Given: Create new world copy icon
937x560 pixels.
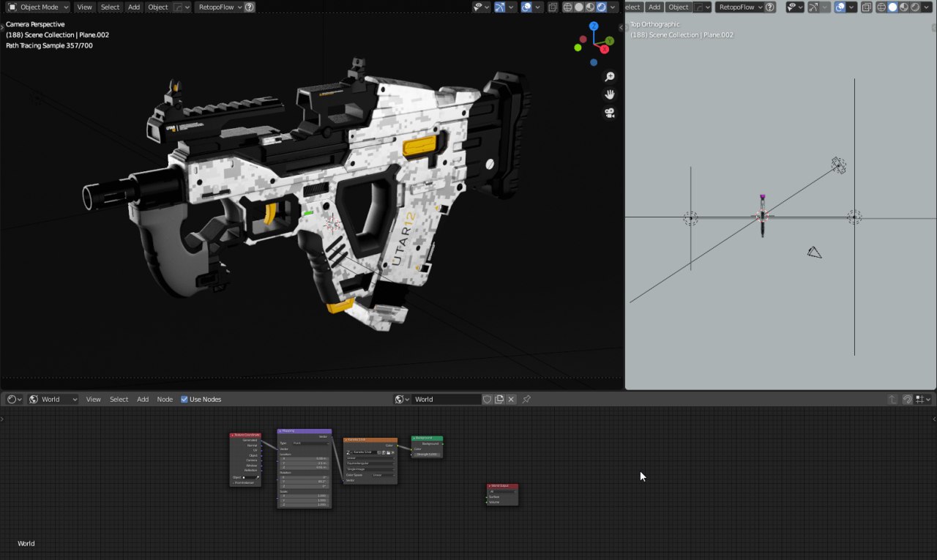Looking at the screenshot, I should pyautogui.click(x=499, y=400).
